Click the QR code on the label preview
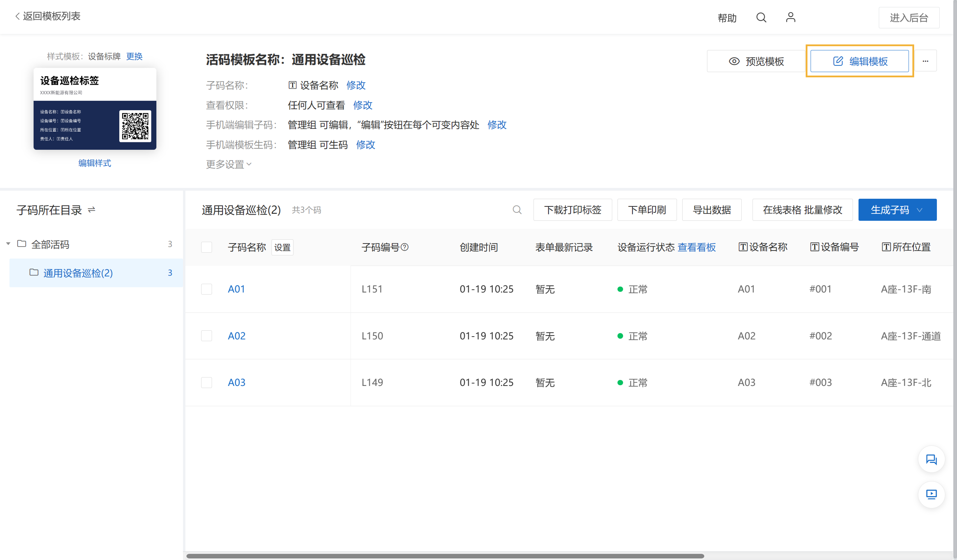The image size is (957, 560). click(135, 126)
